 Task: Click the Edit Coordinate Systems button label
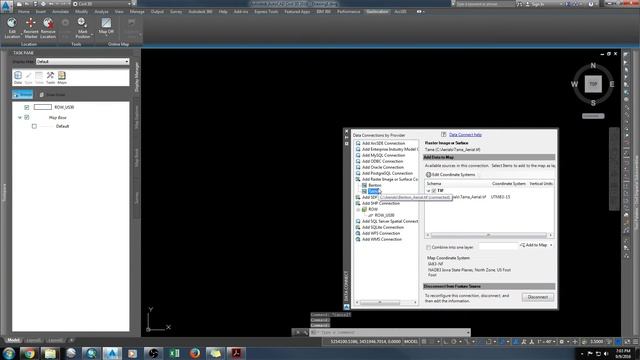[453, 175]
